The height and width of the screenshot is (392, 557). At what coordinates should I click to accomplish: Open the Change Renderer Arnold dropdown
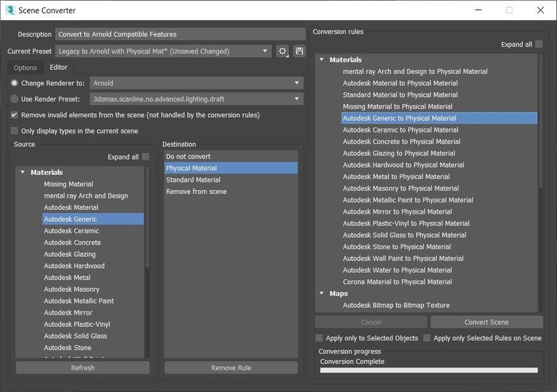(x=197, y=83)
